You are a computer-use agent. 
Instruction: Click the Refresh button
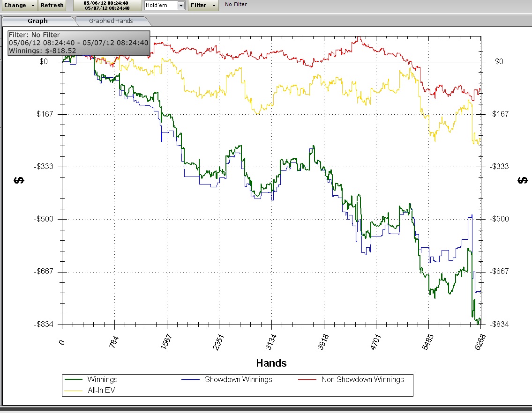point(52,5)
